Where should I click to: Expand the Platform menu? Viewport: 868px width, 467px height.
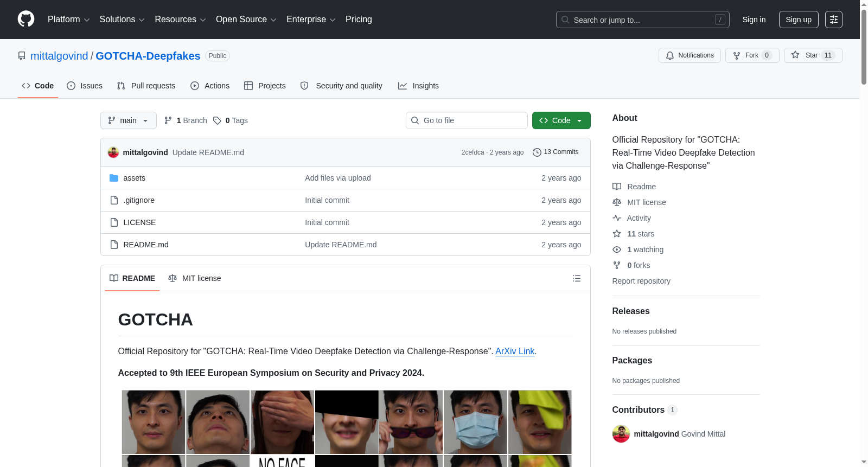(x=68, y=20)
